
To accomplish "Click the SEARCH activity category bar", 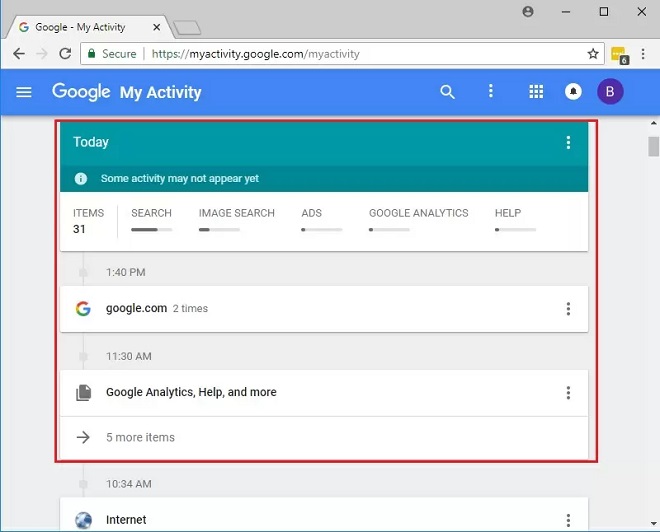I will [151, 220].
